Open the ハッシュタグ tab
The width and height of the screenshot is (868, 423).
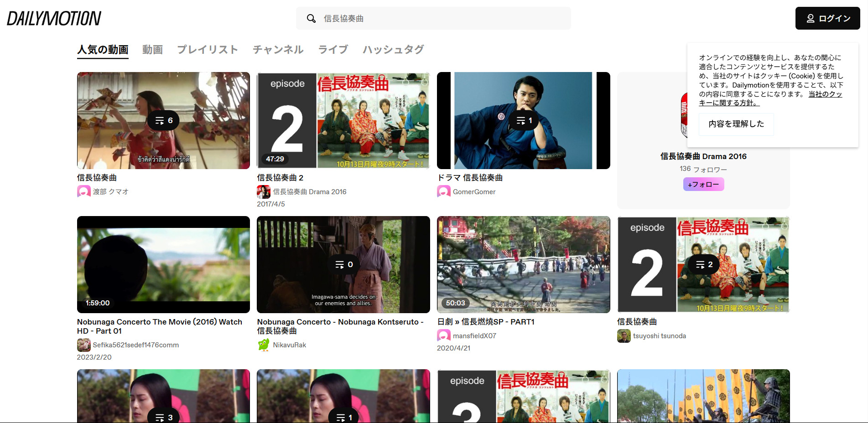point(393,50)
